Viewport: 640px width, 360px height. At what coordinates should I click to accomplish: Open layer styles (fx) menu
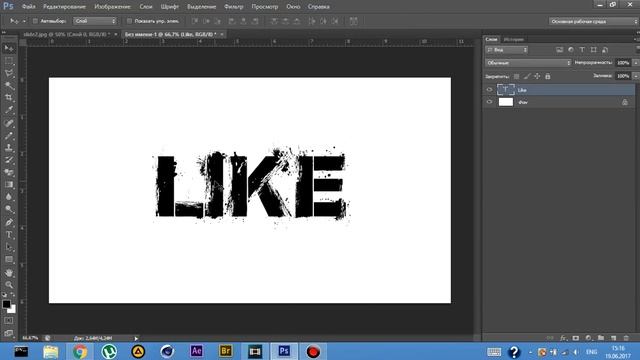tap(563, 338)
